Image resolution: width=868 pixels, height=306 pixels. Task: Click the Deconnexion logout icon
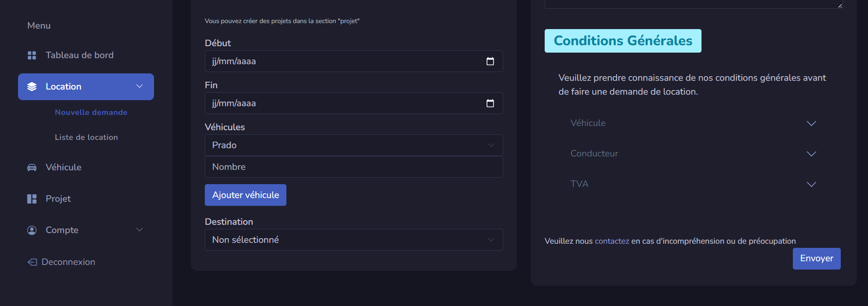(x=32, y=262)
